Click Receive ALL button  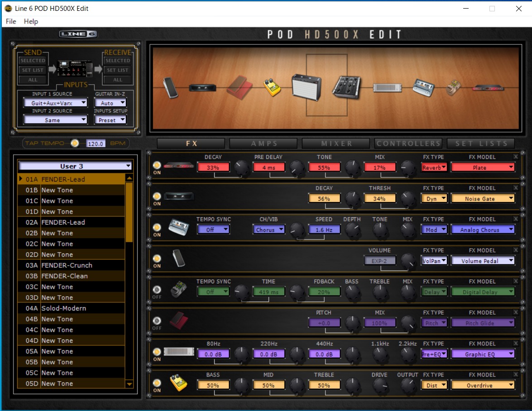(x=117, y=80)
